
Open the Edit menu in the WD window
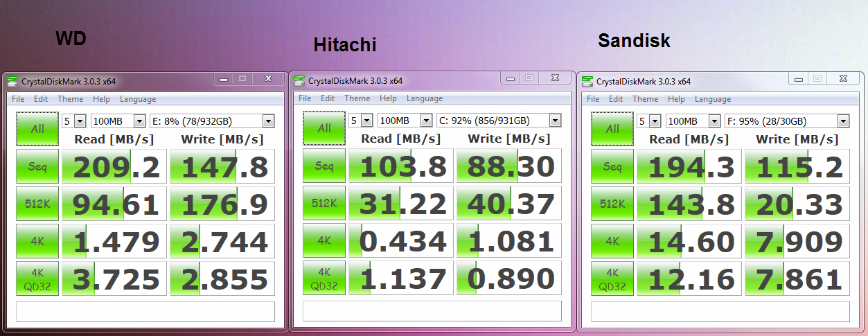41,99
